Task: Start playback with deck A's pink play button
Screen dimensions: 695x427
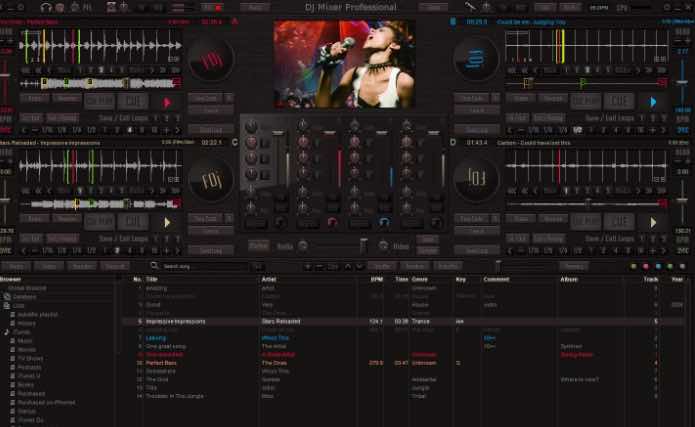Action: [167, 102]
